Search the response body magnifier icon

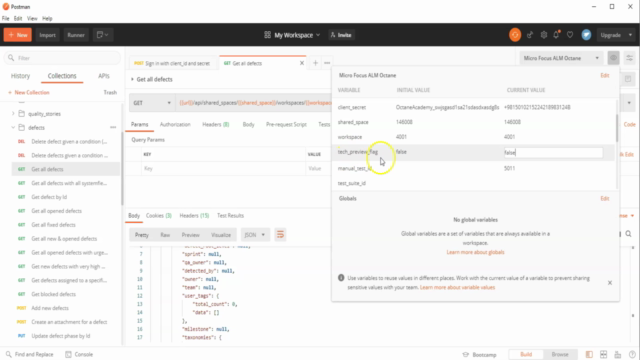pyautogui.click(x=628, y=234)
